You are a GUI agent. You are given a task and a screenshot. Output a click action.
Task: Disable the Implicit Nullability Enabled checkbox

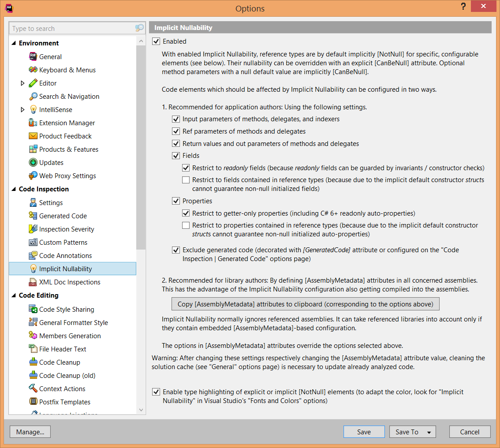pos(156,41)
